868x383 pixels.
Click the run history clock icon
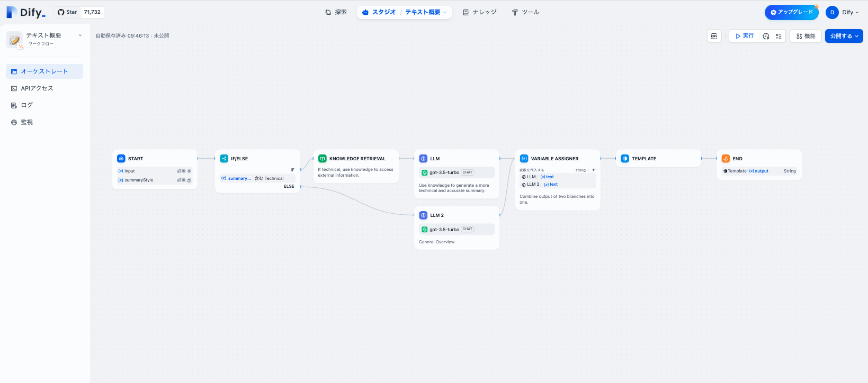(x=766, y=36)
